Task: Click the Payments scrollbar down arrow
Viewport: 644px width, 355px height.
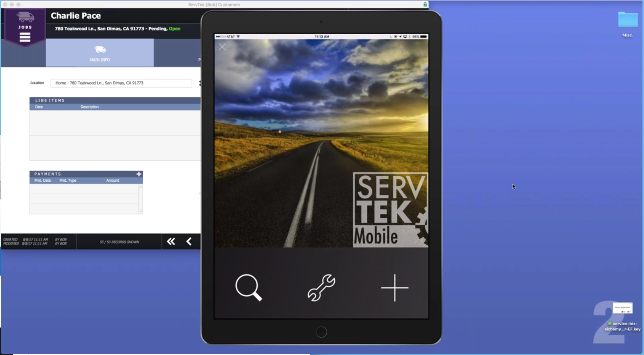Action: click(x=141, y=211)
